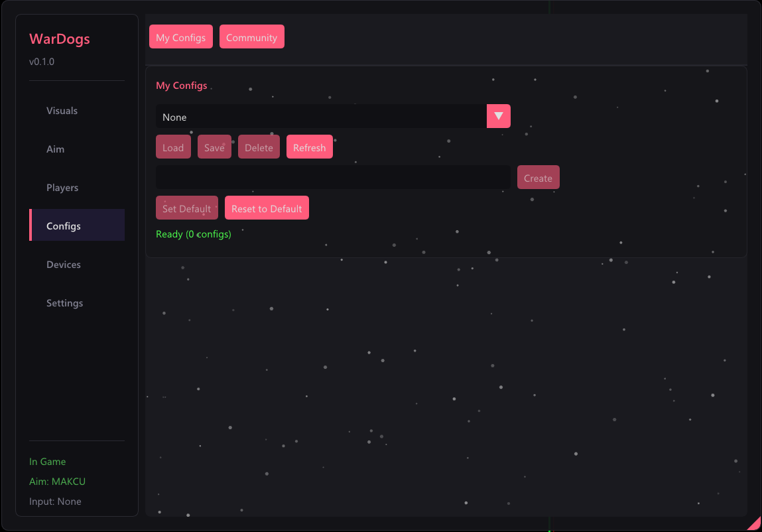Image resolution: width=762 pixels, height=532 pixels.
Task: Click the window resize grip corner
Action: point(755,524)
